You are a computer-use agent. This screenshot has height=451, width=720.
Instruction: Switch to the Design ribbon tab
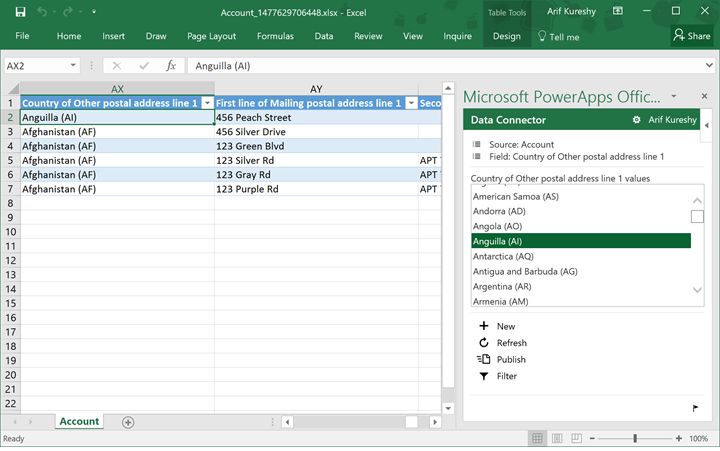(x=506, y=36)
